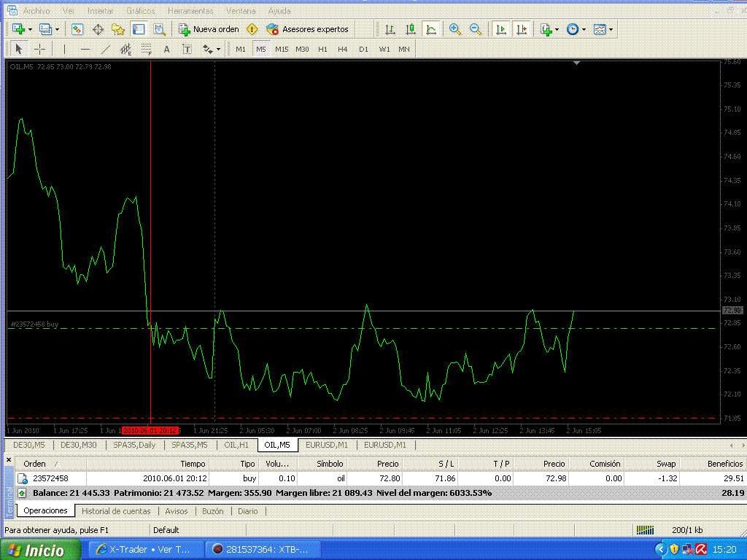Open the Herramientas menu
The width and height of the screenshot is (747, 560).
tap(190, 11)
